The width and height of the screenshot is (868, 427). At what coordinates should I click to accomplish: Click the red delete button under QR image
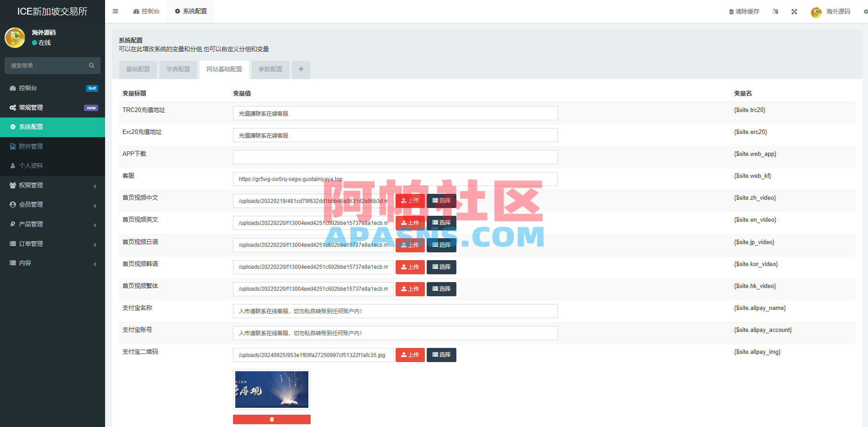(271, 419)
